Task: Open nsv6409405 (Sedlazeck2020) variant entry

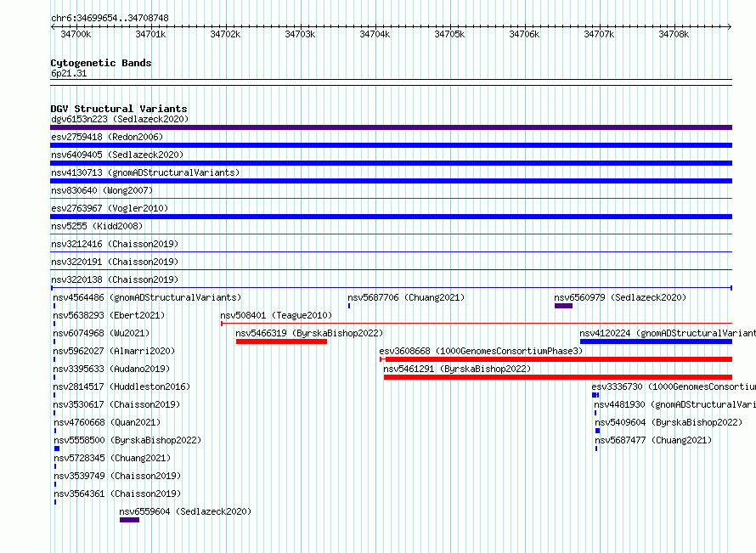Action: [117, 155]
